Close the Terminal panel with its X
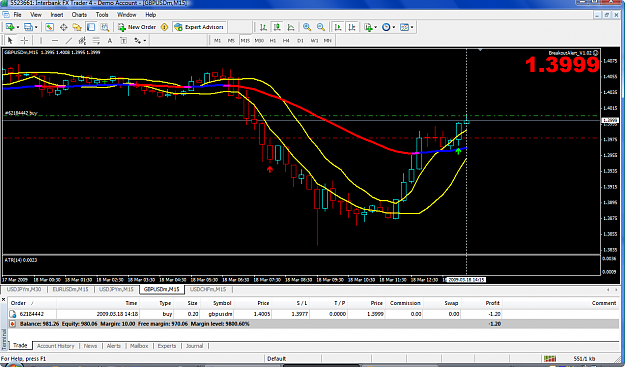 [3, 299]
